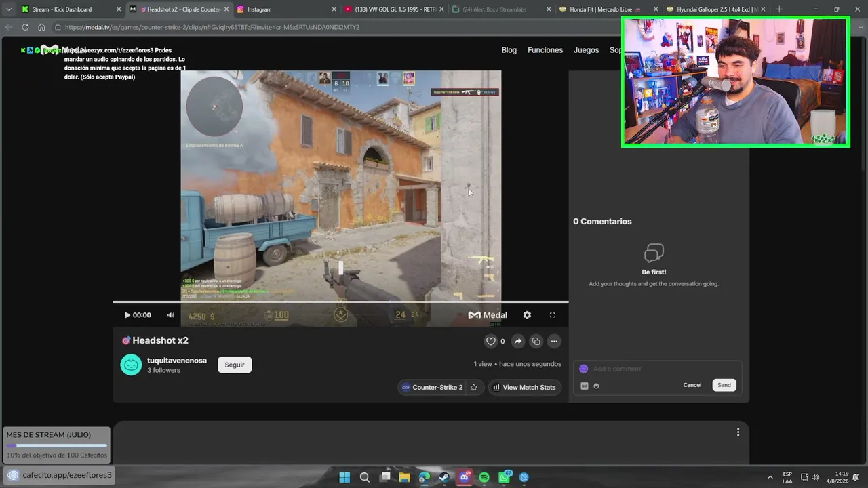Viewport: 868px width, 488px height.
Task: Switch to the Honda Fit Mercado Libre tab
Action: 609,9
